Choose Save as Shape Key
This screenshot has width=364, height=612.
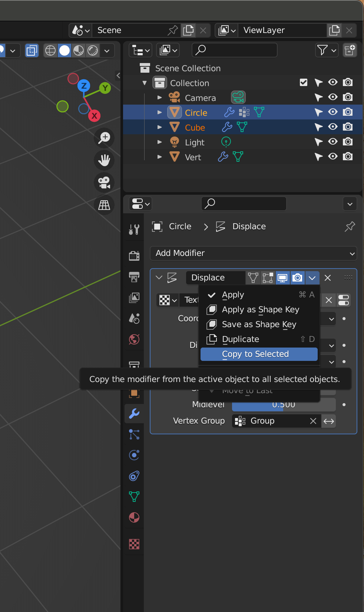point(259,325)
